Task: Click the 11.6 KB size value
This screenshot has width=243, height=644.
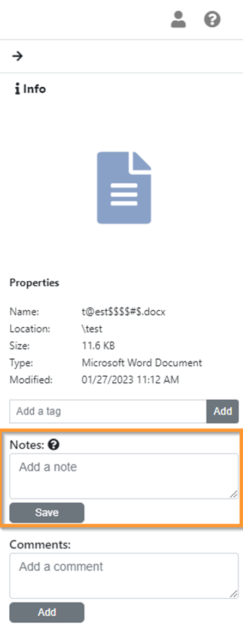Action: 99,345
